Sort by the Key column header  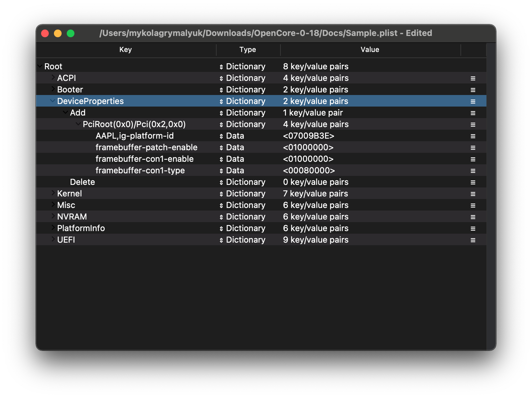tap(125, 50)
